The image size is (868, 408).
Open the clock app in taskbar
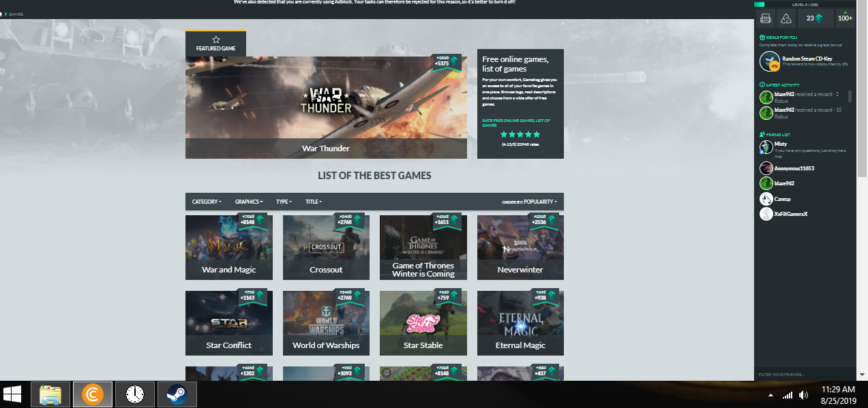(135, 394)
